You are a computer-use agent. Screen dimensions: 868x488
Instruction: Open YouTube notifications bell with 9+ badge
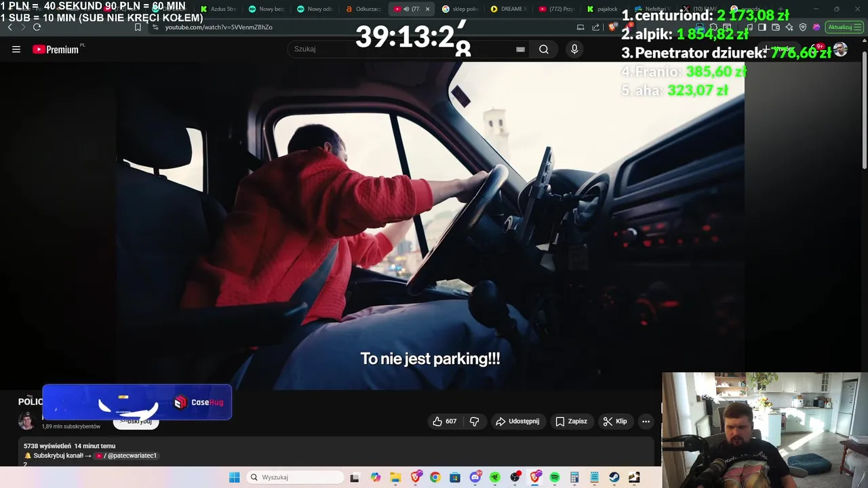pyautogui.click(x=816, y=49)
